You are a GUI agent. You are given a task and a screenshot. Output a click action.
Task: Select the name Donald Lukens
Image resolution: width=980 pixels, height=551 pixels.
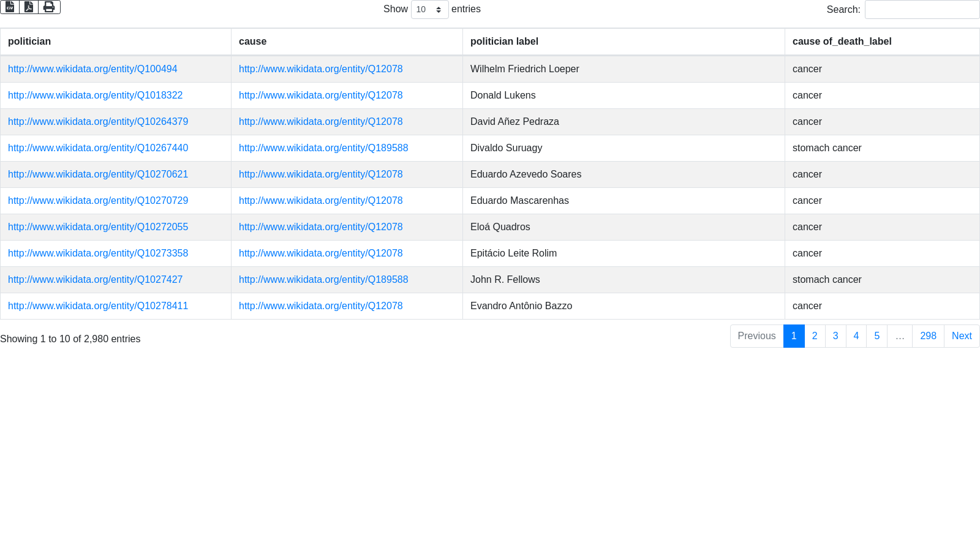(503, 96)
